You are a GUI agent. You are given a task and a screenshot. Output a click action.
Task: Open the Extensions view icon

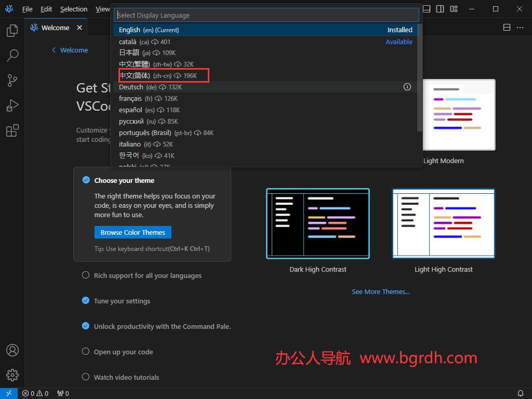pos(12,130)
